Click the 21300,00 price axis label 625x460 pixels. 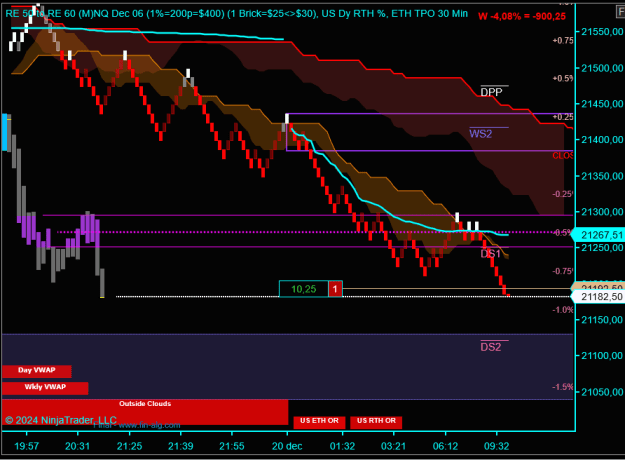(x=602, y=212)
